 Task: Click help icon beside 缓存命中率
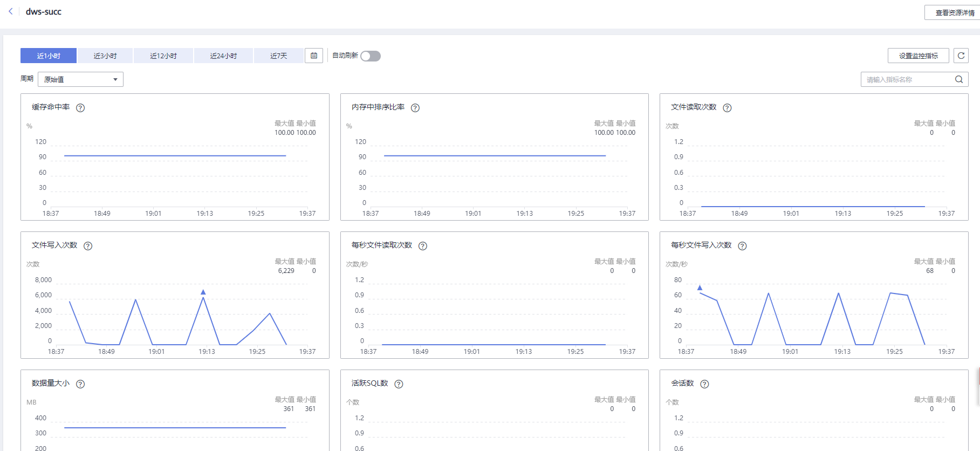click(80, 108)
